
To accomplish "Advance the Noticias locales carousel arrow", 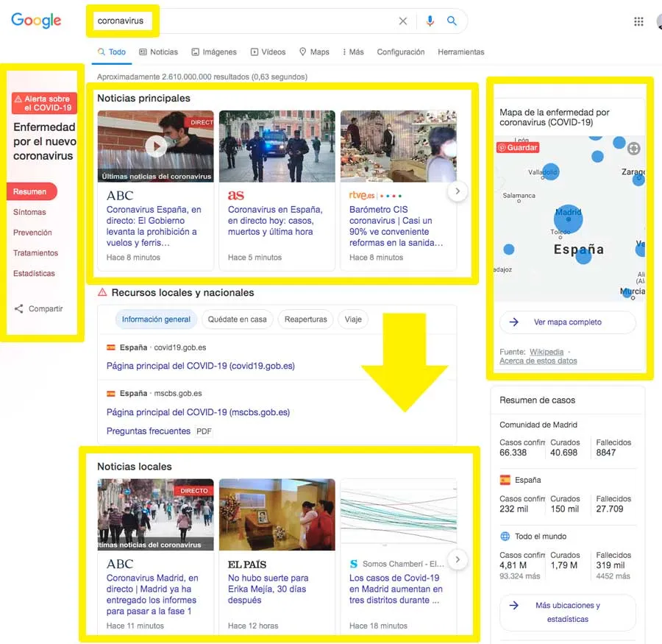I will coord(458,559).
